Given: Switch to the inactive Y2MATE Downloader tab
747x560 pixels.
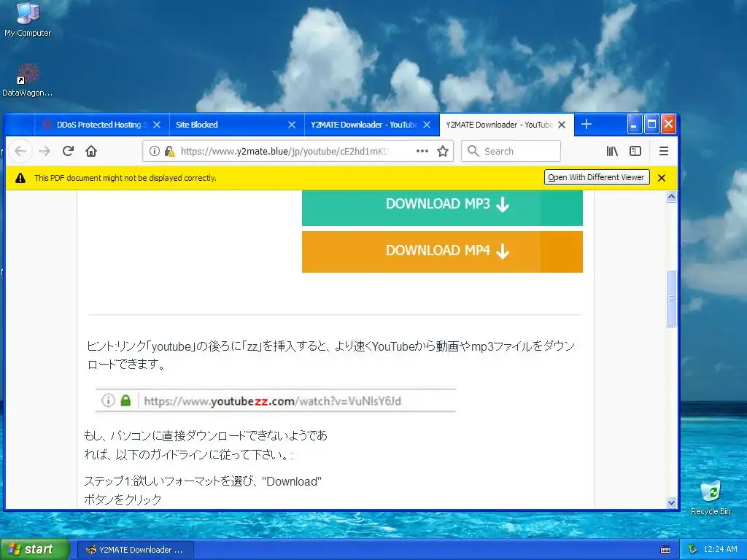Looking at the screenshot, I should click(371, 125).
